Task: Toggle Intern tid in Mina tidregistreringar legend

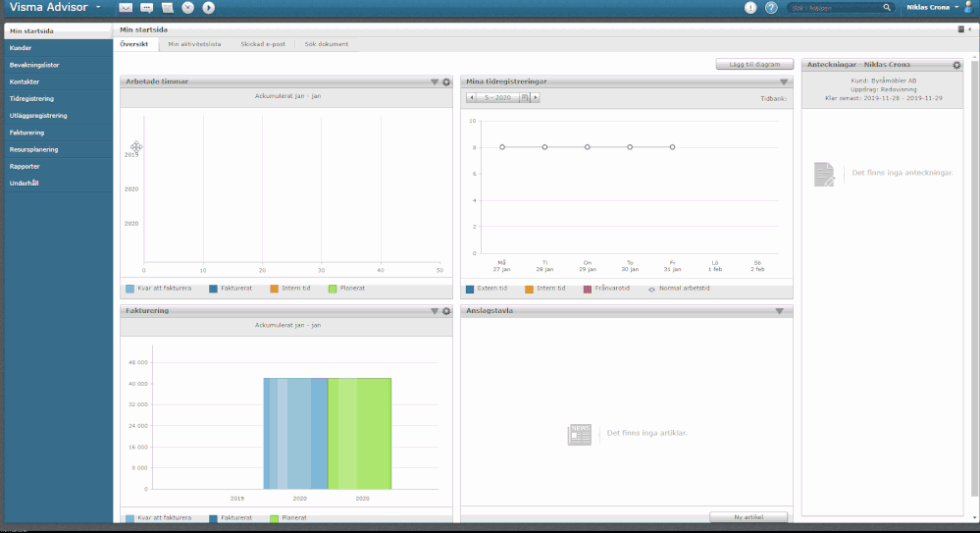Action: pyautogui.click(x=545, y=289)
